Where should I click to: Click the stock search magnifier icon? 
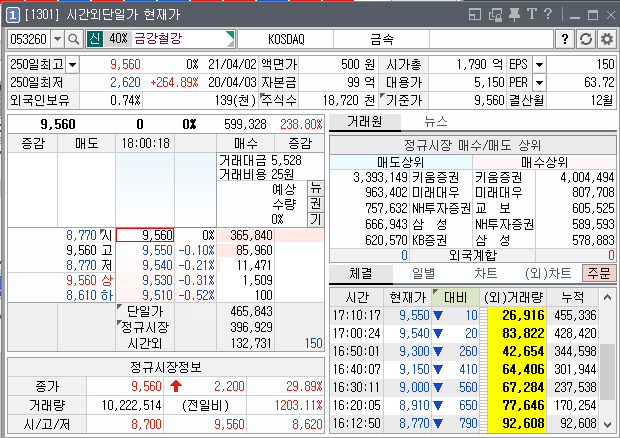[x=73, y=38]
